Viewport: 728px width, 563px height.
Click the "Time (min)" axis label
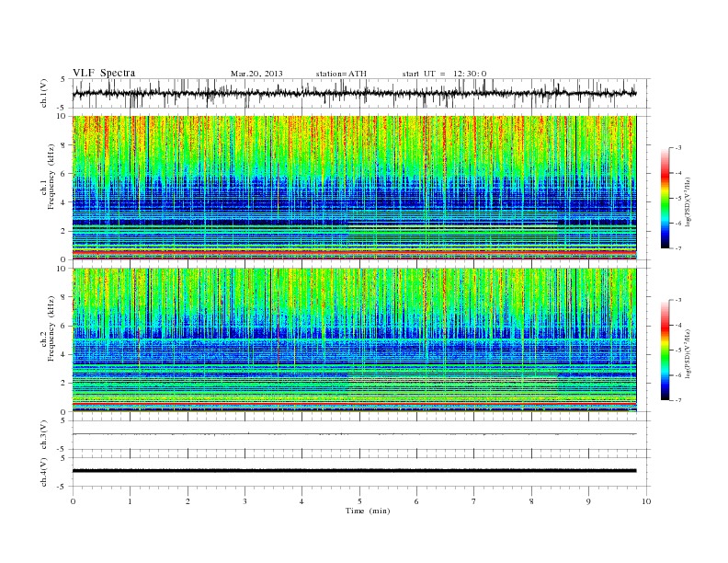point(368,511)
